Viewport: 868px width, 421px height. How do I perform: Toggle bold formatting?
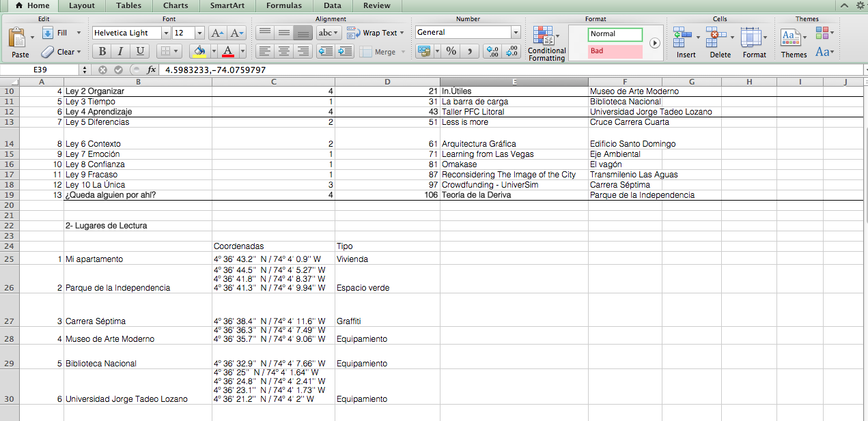click(102, 51)
